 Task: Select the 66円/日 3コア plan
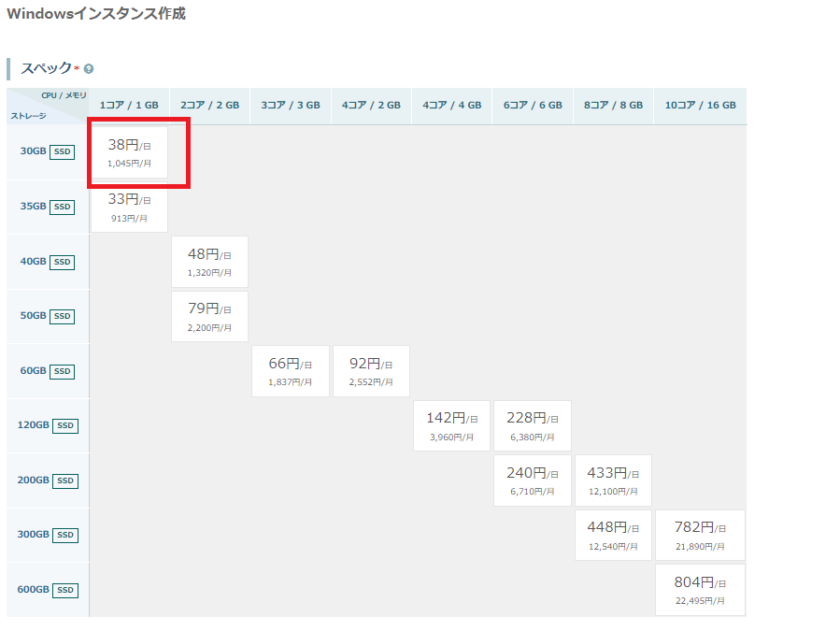click(290, 371)
